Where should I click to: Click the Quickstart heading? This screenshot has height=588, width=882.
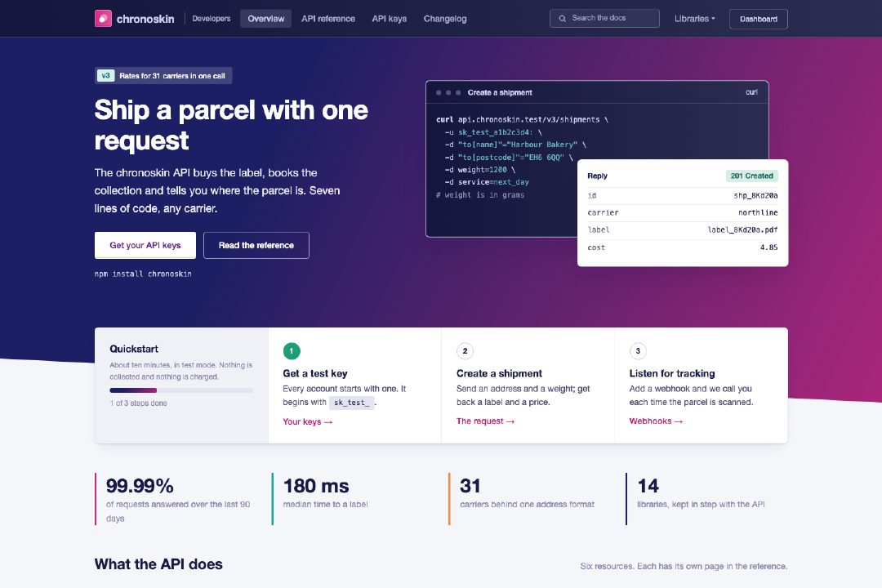tap(134, 349)
